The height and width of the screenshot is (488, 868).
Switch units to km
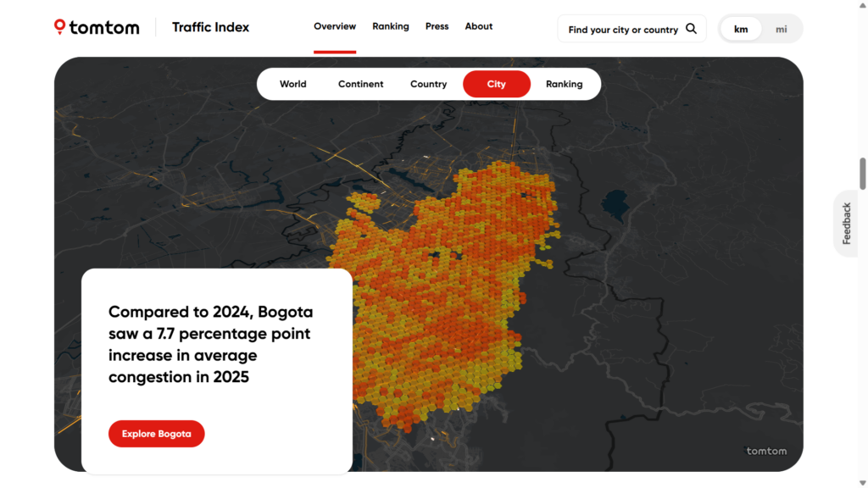[741, 29]
